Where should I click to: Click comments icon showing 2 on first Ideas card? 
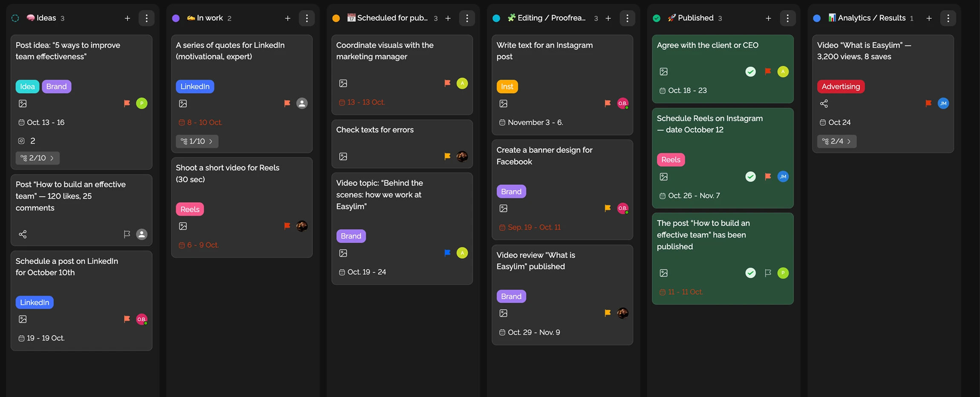pyautogui.click(x=22, y=141)
